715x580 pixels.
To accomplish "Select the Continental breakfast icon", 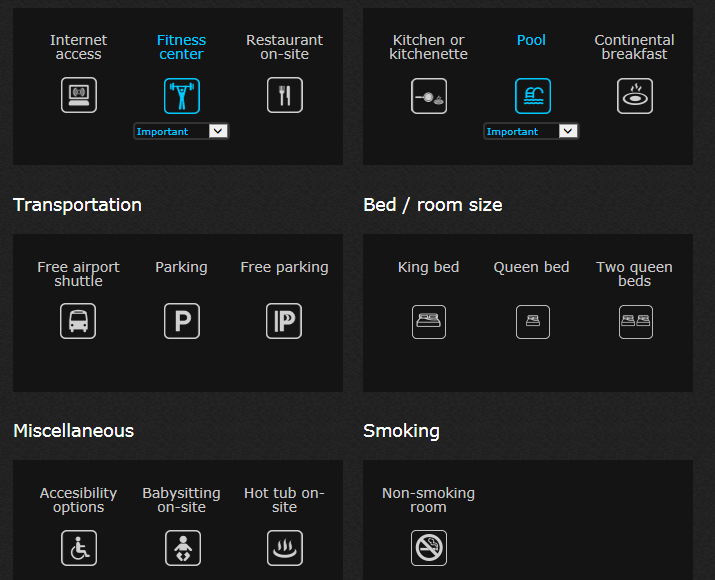I will [635, 96].
